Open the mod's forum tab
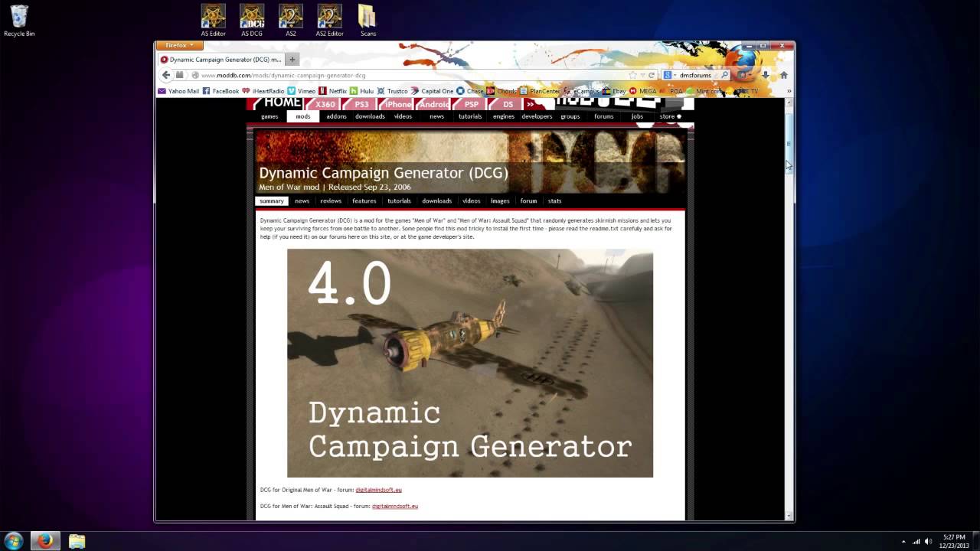 click(529, 201)
